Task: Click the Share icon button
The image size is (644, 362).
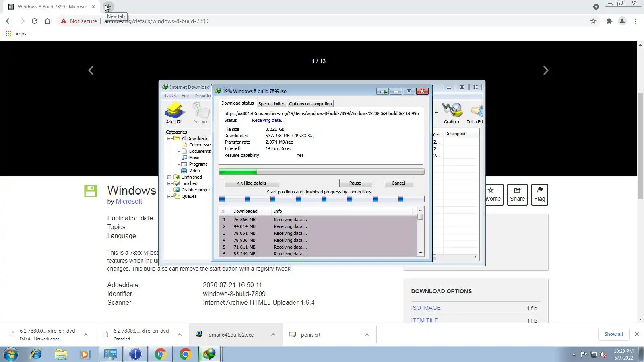Action: (517, 195)
